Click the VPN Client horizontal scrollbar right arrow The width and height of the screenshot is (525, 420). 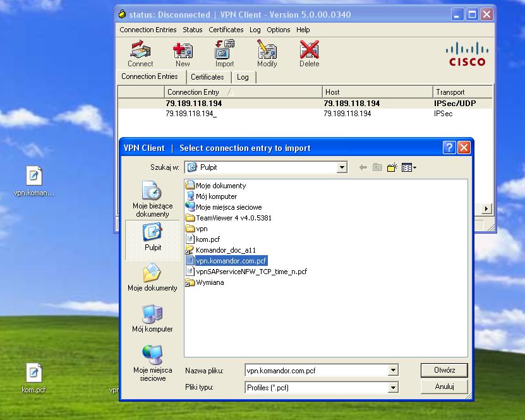point(486,208)
